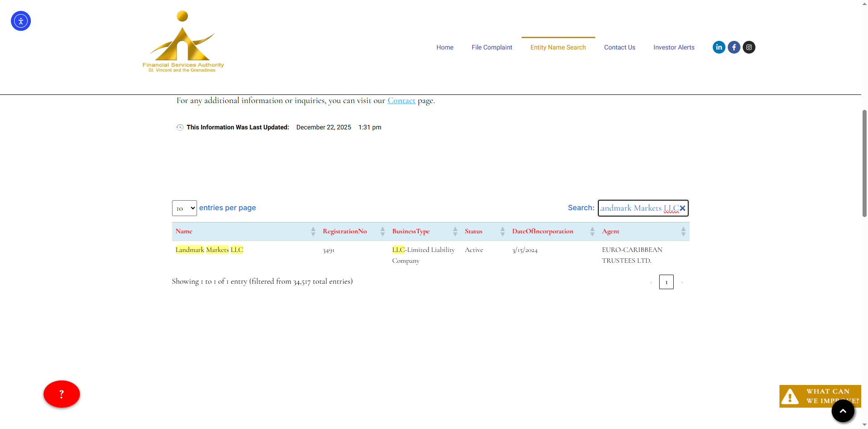Click the red question mark help button
This screenshot has width=868, height=429.
click(62, 394)
